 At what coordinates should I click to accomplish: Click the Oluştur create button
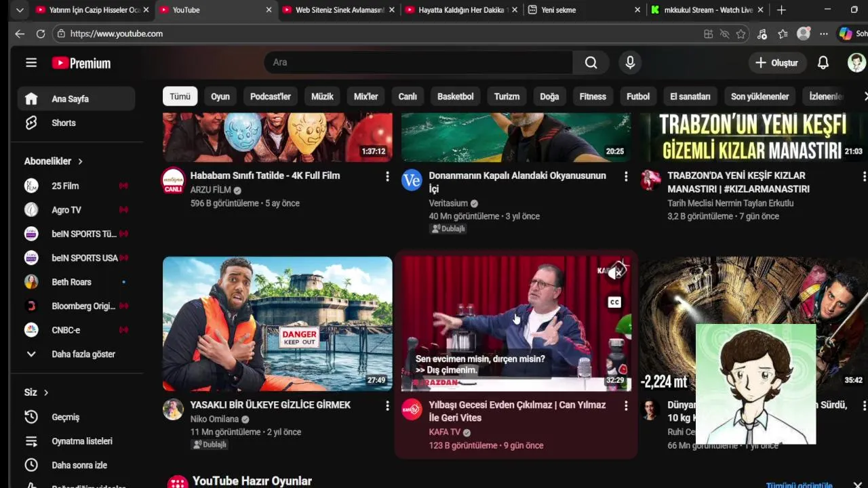[776, 62]
